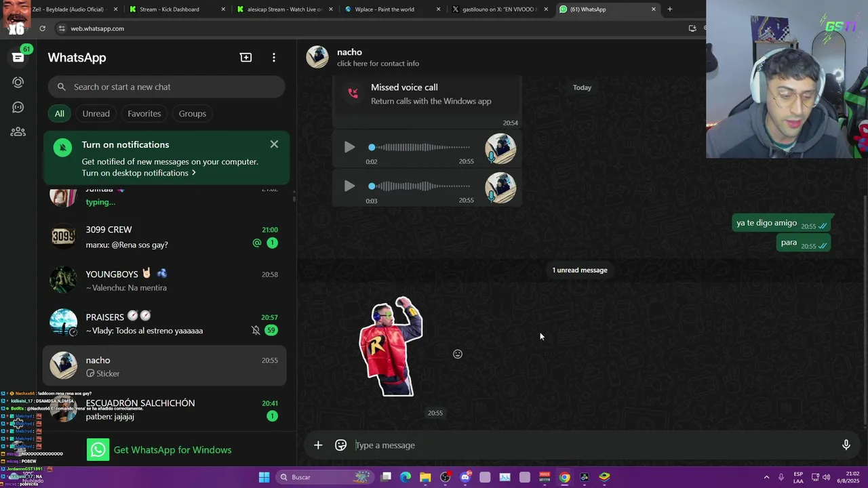The image size is (868, 488).
Task: Click the microphone voice message button
Action: point(846,445)
